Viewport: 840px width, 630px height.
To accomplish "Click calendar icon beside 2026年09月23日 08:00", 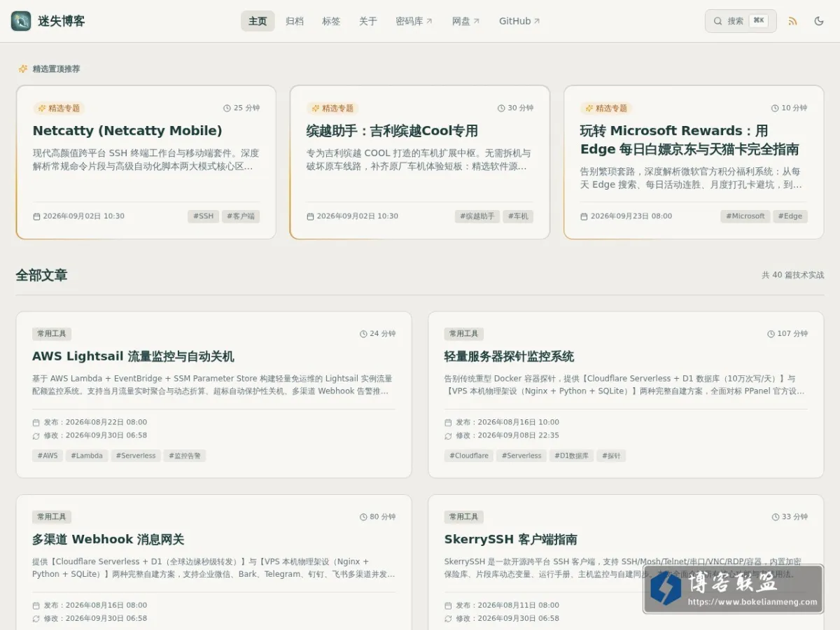I will click(584, 216).
